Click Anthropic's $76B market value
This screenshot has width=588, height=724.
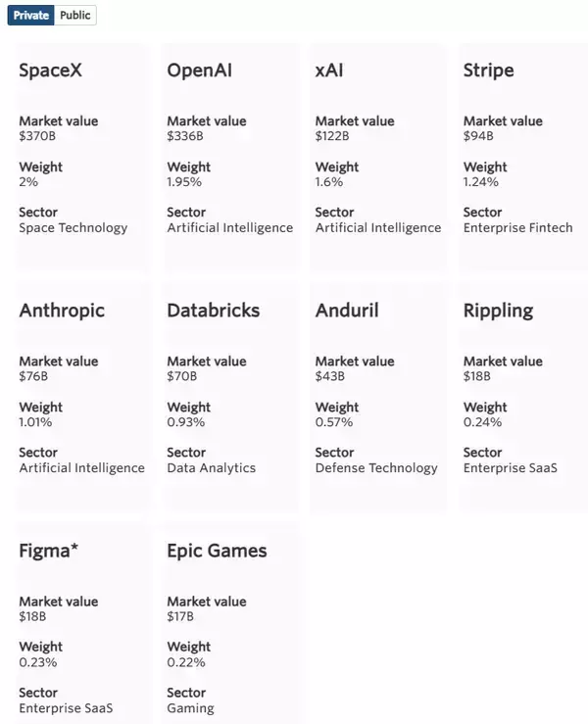(x=34, y=376)
